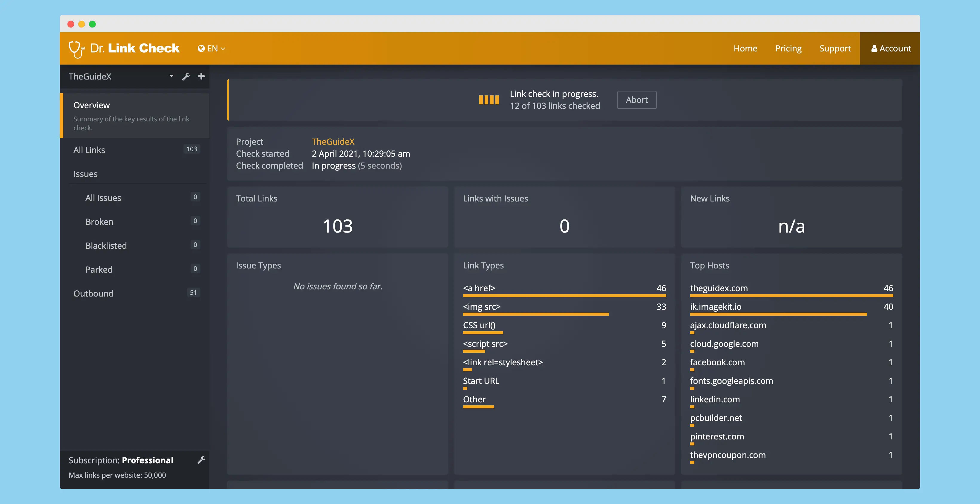Open project settings with the wrench icon

(186, 76)
